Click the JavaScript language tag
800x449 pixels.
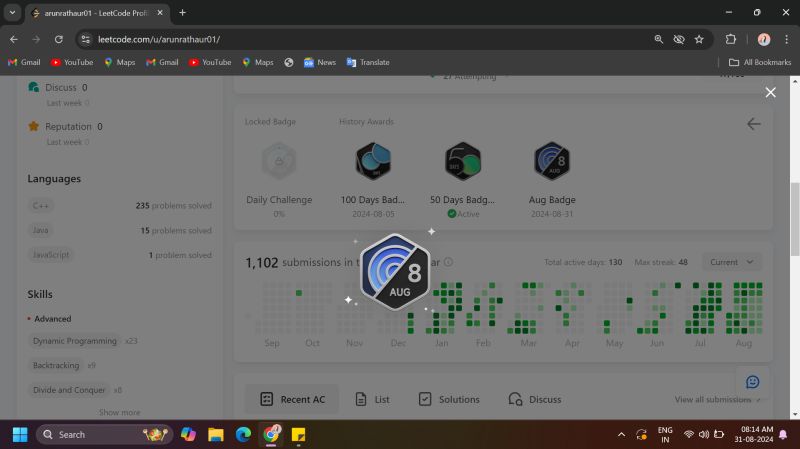click(51, 255)
